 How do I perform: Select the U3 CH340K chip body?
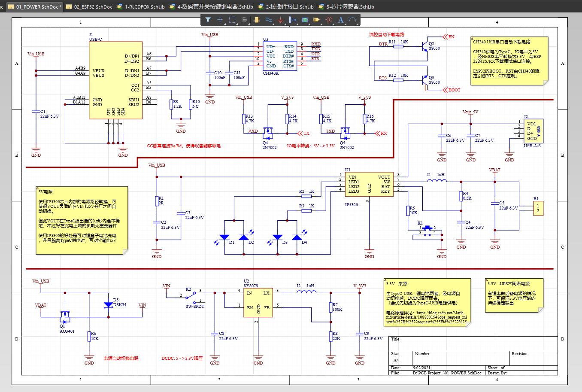point(279,56)
